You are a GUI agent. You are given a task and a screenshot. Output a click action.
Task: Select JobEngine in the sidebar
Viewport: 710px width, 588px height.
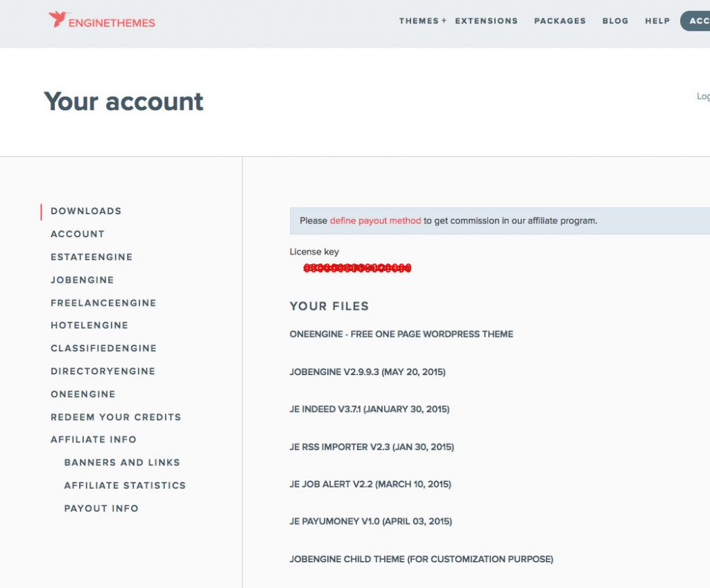click(x=82, y=280)
